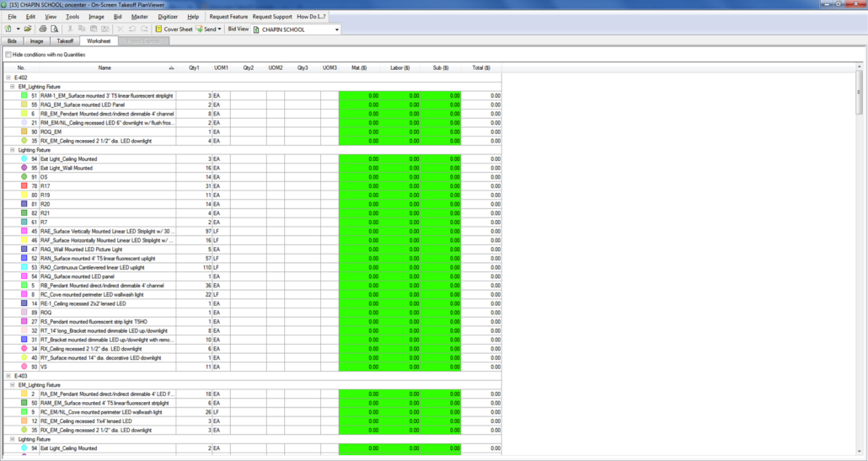Click the New bid toolbar icon
This screenshot has width=868, height=461.
8,29
